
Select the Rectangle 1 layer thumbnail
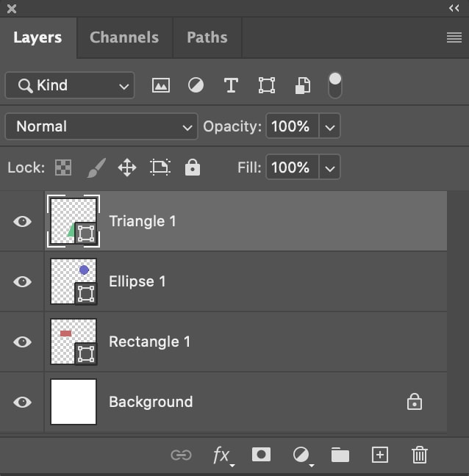(x=73, y=342)
